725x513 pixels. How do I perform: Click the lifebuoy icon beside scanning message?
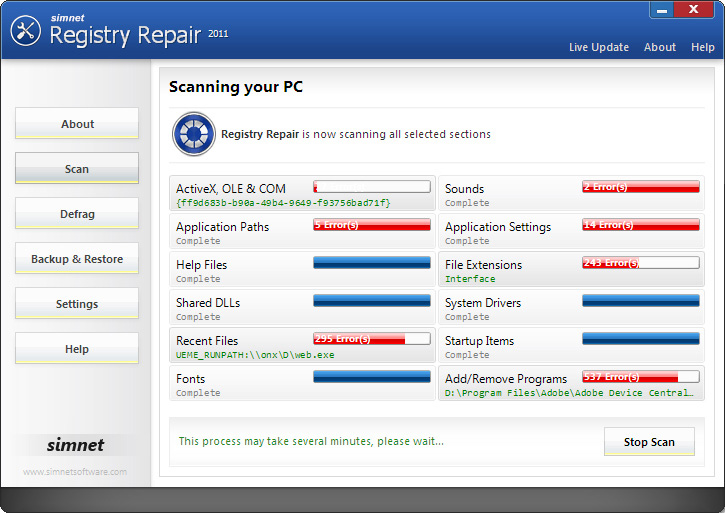pyautogui.click(x=194, y=134)
